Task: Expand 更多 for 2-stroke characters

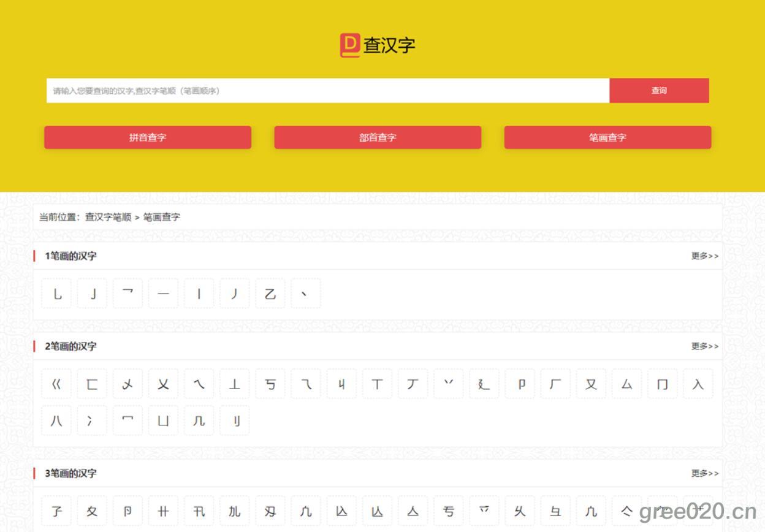Action: click(704, 346)
